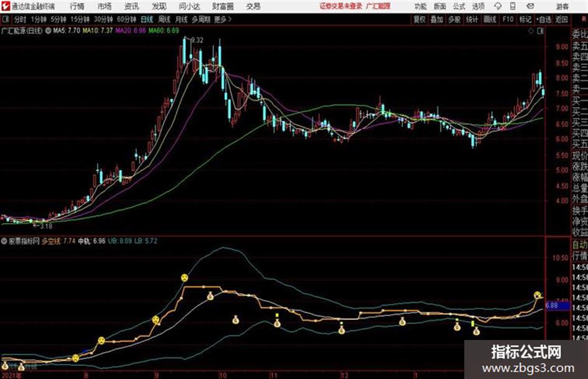Click the MA60 green indicator label
This screenshot has width=588, height=379.
point(164,30)
